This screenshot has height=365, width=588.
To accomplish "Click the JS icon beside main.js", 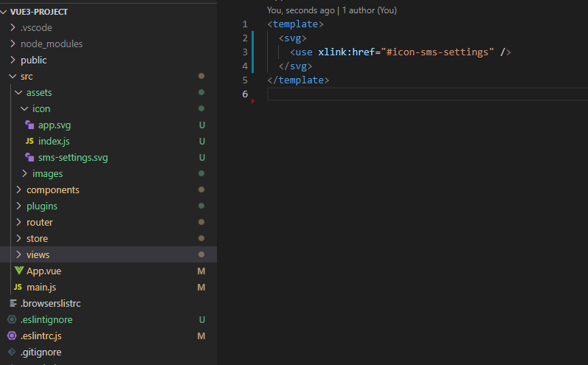I will click(x=18, y=287).
